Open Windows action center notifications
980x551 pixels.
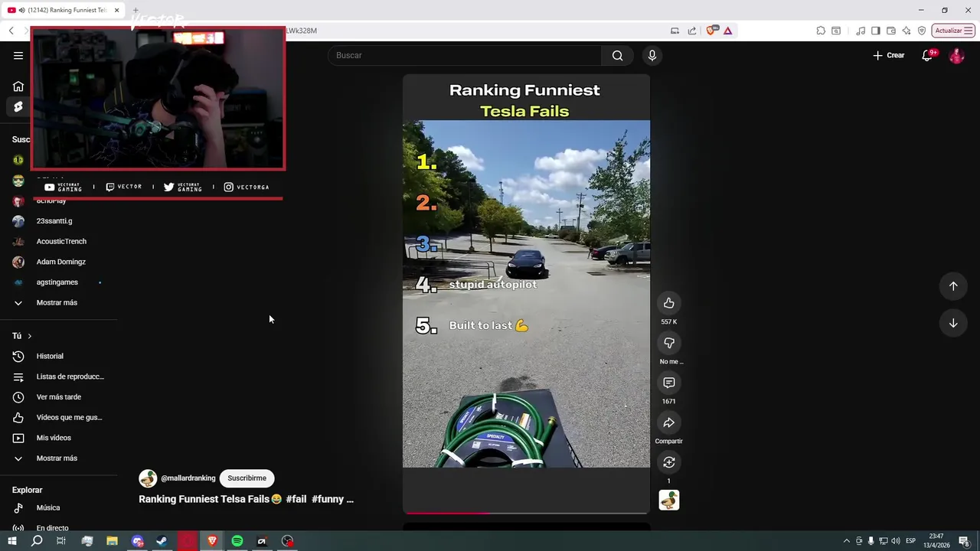964,541
